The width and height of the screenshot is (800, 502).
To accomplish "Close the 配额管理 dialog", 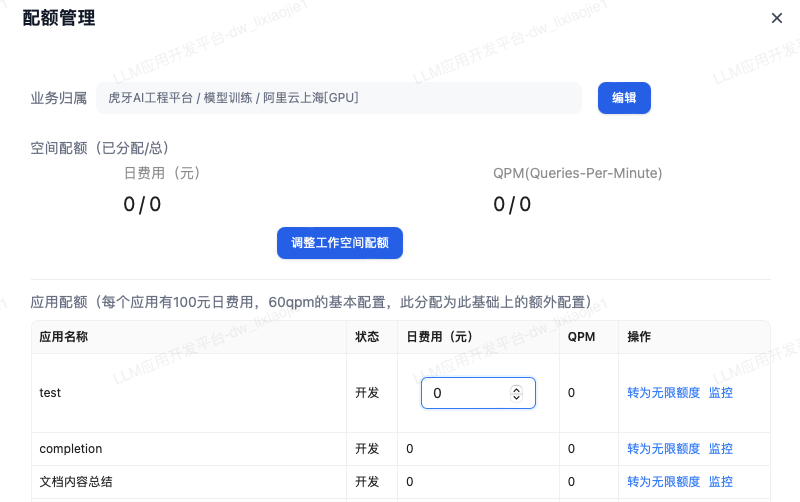I will [777, 18].
